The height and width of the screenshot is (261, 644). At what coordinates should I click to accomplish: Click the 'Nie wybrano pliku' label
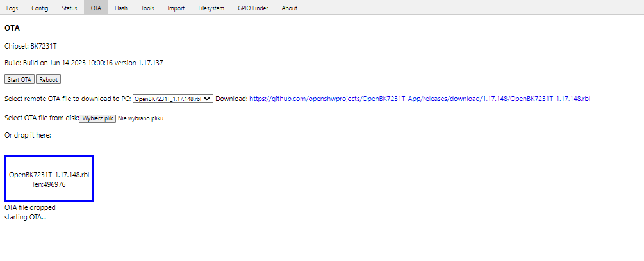141,118
